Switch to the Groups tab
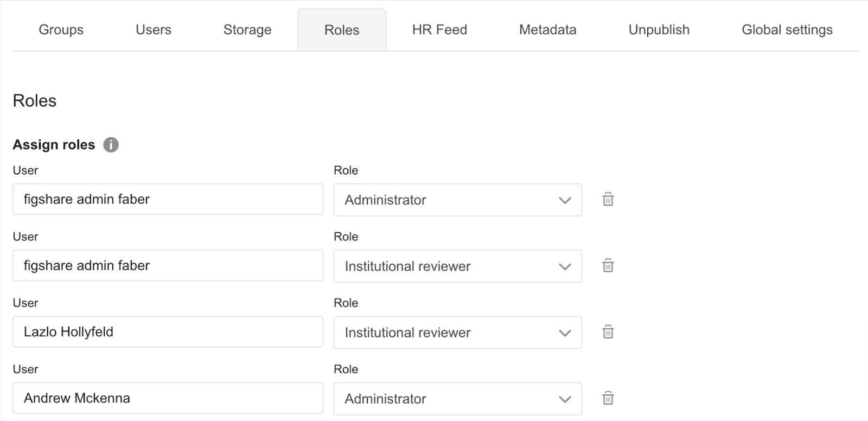This screenshot has height=421, width=868. pos(61,30)
